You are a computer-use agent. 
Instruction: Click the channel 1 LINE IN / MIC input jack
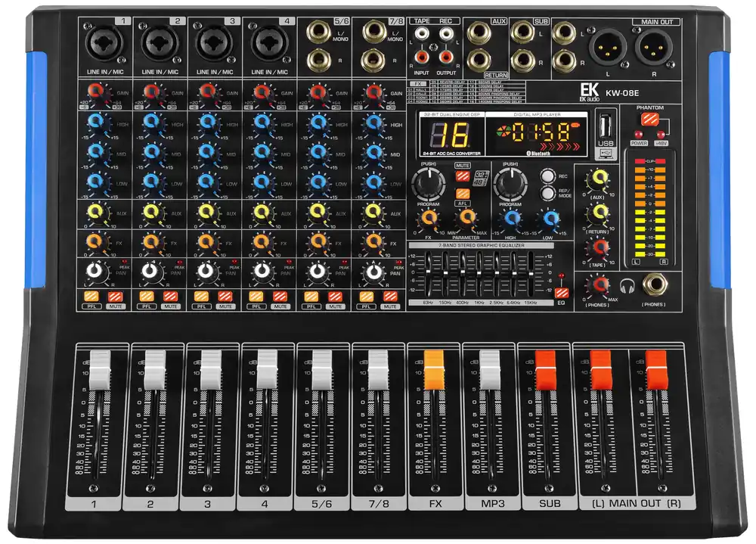103,44
